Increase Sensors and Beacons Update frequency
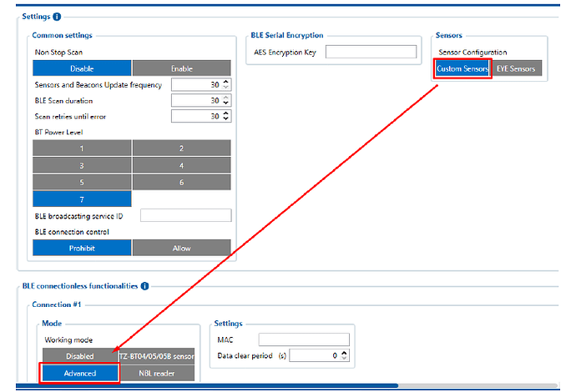Screen dimensions: 576x392 [x=226, y=82]
